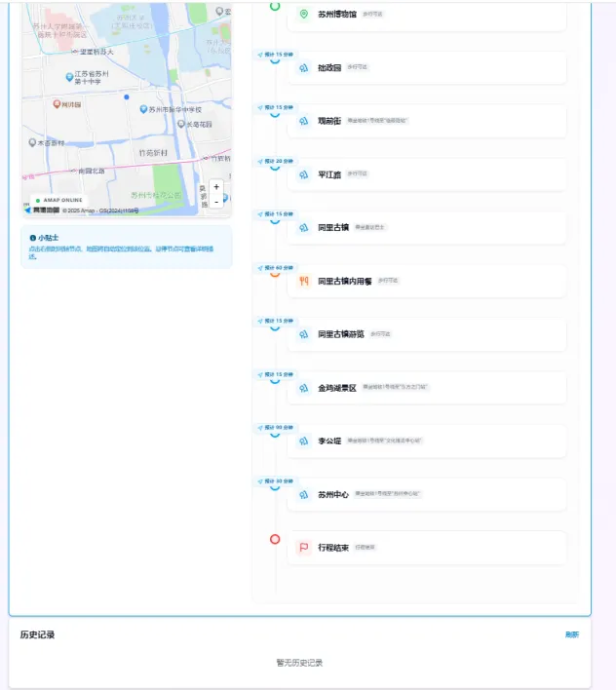Click the transit tag next to 观前街
Viewport: 616px width, 690px height.
[377, 121]
